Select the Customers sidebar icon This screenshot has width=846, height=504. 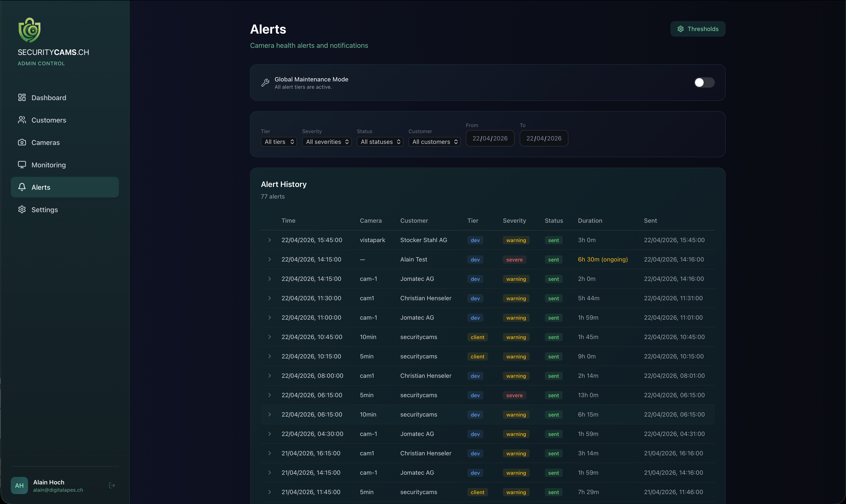pos(22,120)
